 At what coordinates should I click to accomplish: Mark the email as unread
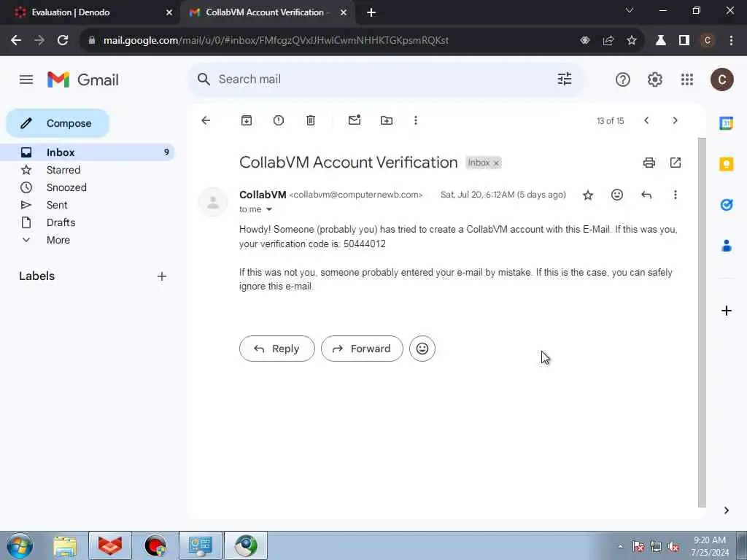tap(355, 120)
